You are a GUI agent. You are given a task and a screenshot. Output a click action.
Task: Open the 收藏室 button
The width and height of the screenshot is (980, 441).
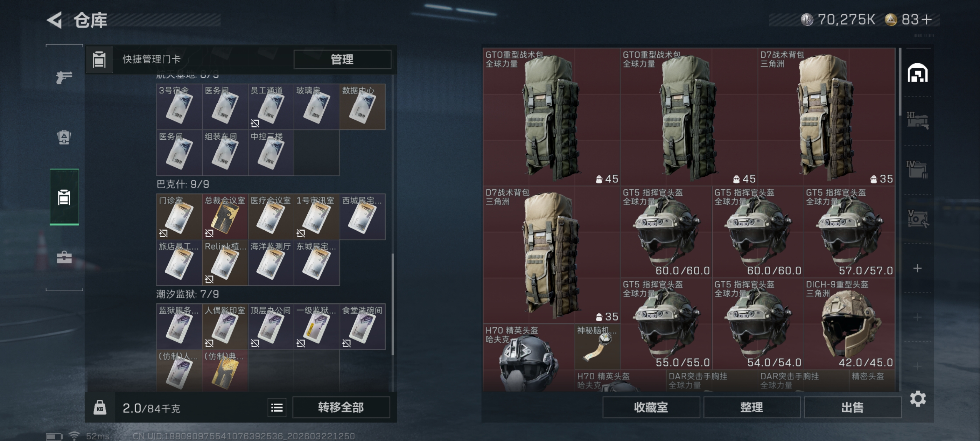pyautogui.click(x=651, y=407)
